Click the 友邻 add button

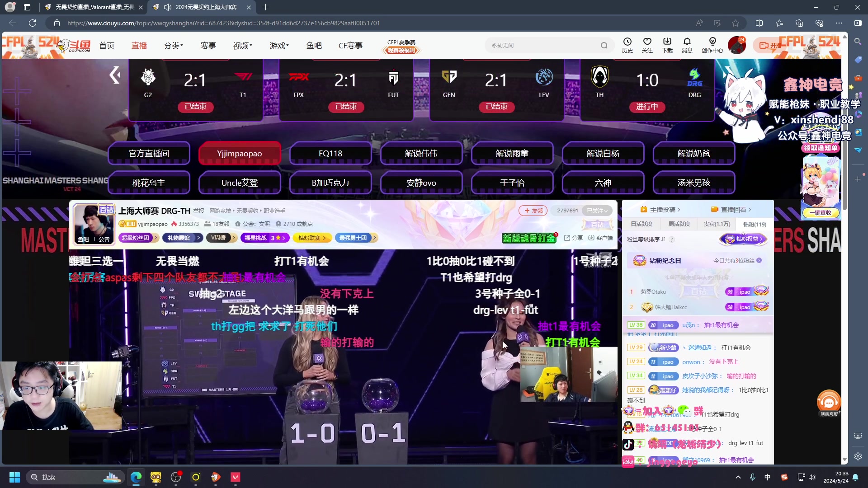(x=533, y=211)
